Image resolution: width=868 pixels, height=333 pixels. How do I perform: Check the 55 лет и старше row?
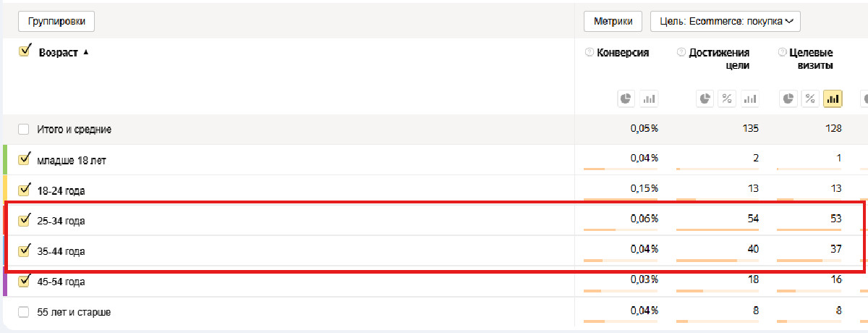click(24, 312)
